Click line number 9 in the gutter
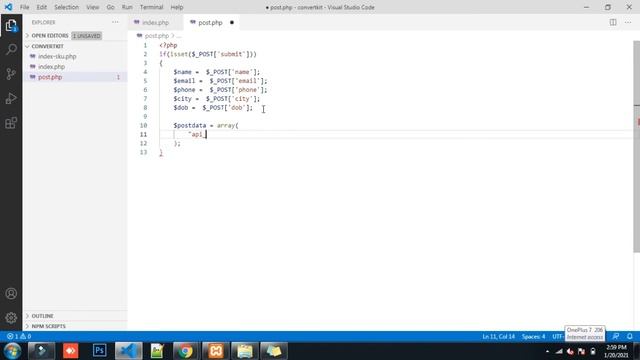The height and width of the screenshot is (360, 640). 145,117
